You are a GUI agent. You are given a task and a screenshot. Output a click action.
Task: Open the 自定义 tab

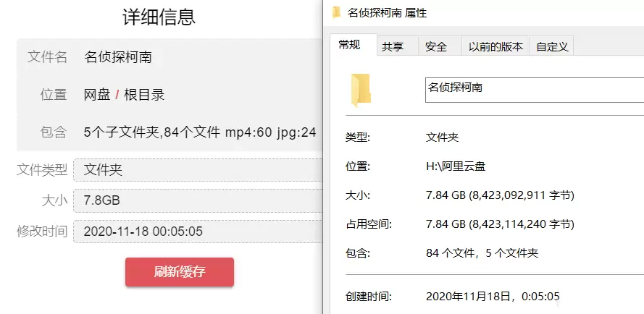pyautogui.click(x=552, y=46)
